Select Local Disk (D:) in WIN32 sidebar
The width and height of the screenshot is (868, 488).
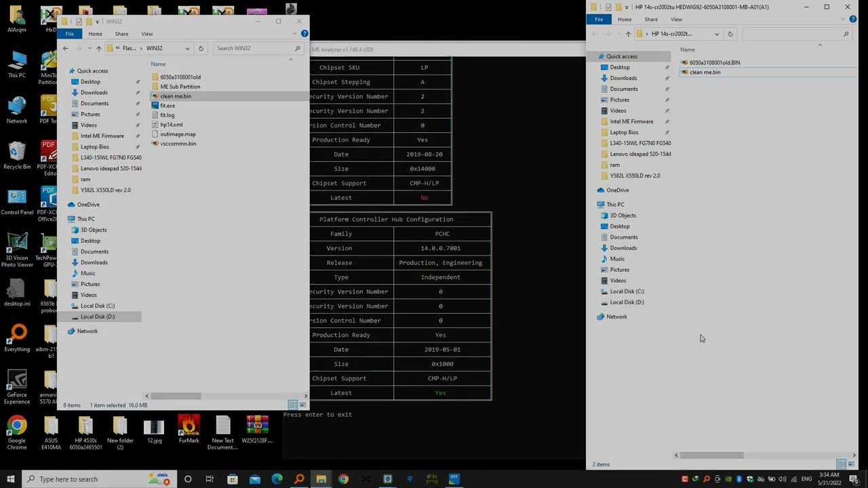(x=98, y=317)
